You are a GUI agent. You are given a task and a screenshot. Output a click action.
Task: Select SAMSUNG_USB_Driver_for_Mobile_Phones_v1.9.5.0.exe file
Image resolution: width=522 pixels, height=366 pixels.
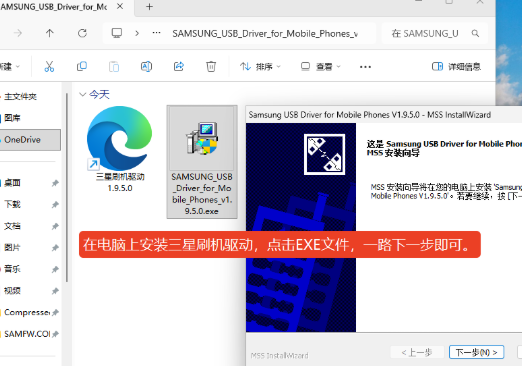point(202,162)
